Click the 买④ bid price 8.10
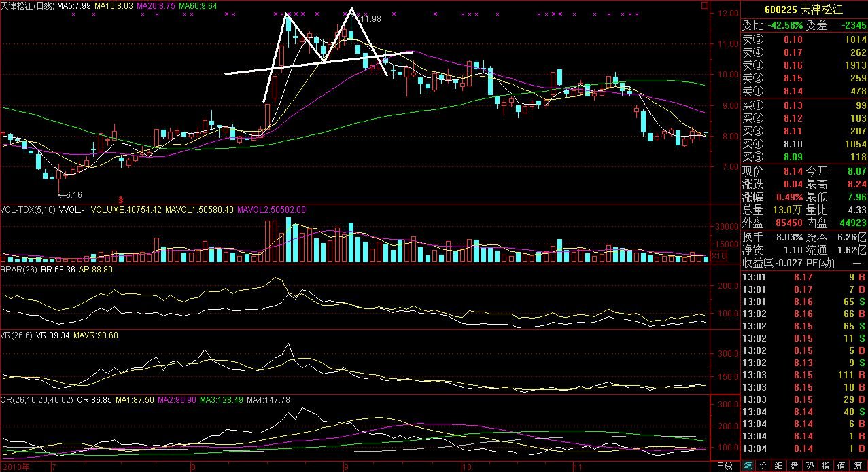The width and height of the screenshot is (868, 472). (793, 144)
